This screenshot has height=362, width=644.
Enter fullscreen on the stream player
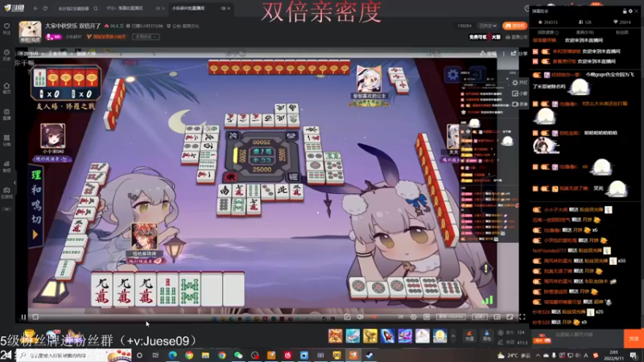tap(522, 317)
